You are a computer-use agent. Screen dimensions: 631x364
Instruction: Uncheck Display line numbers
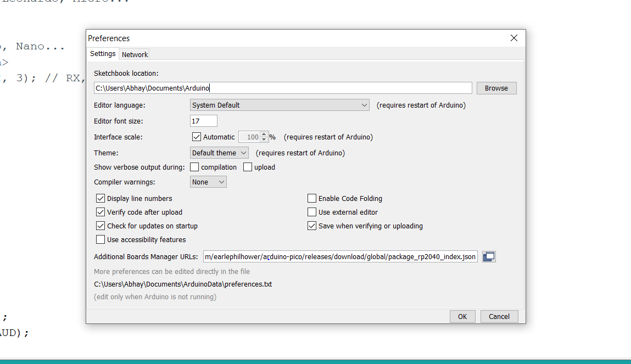tap(100, 198)
